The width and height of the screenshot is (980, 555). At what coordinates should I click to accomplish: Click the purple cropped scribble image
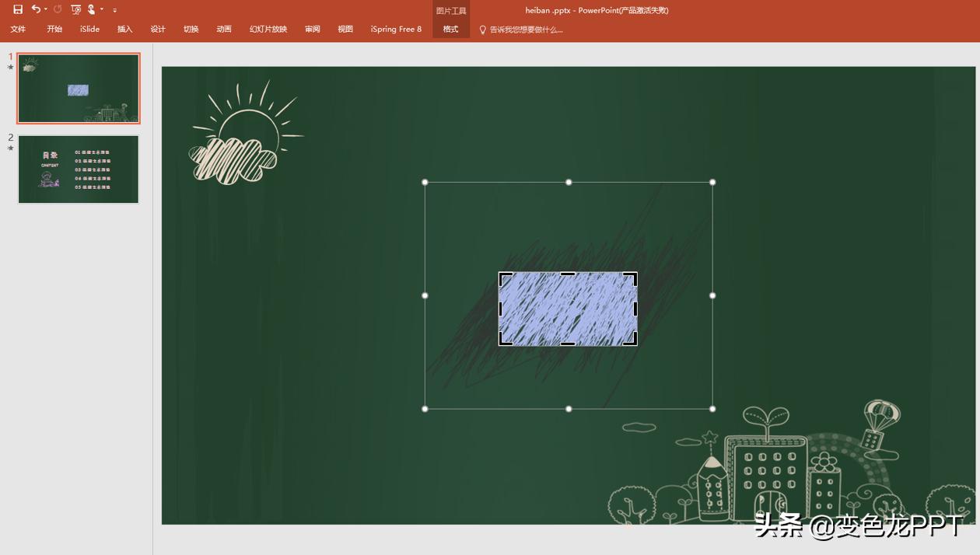(568, 309)
